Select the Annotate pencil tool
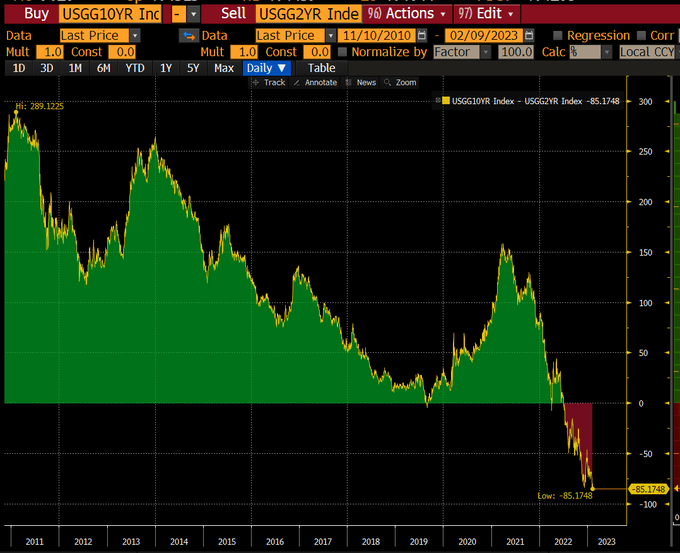The width and height of the screenshot is (680, 553). (x=297, y=82)
